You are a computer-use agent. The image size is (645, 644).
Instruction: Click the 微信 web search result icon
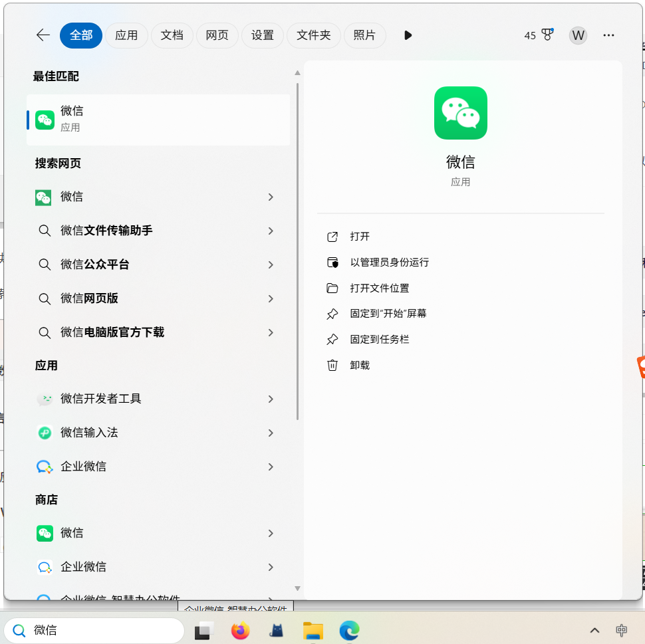[x=43, y=197]
